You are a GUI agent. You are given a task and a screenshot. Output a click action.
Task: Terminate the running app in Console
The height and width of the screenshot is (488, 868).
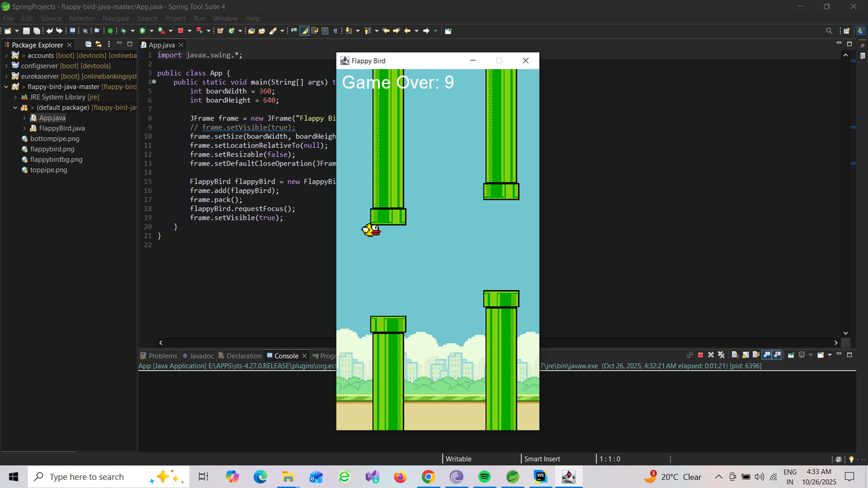[701, 355]
